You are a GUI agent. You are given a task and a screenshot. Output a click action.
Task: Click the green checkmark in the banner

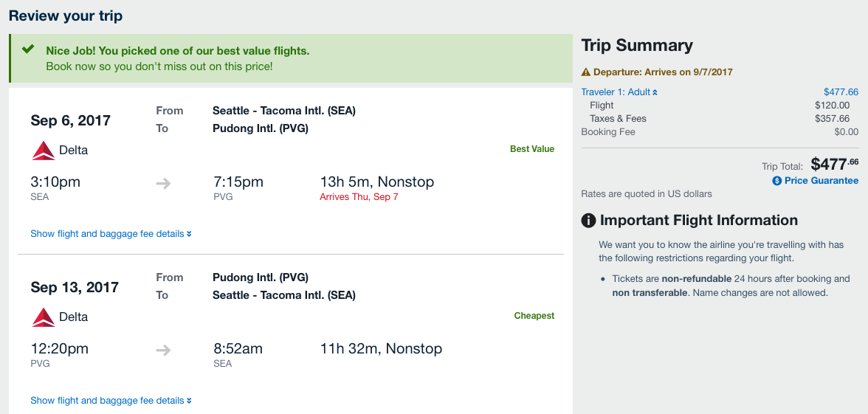(x=28, y=50)
